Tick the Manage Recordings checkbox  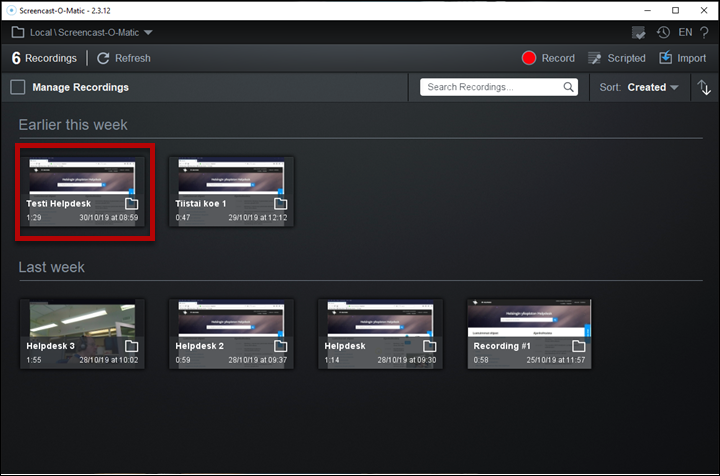17,87
